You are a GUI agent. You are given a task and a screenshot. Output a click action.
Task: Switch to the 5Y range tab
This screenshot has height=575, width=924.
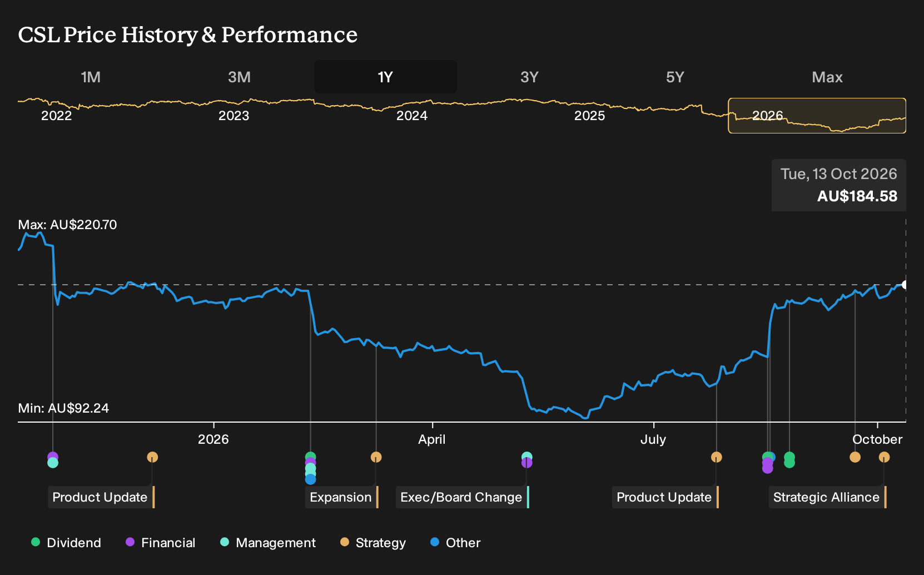tap(675, 77)
